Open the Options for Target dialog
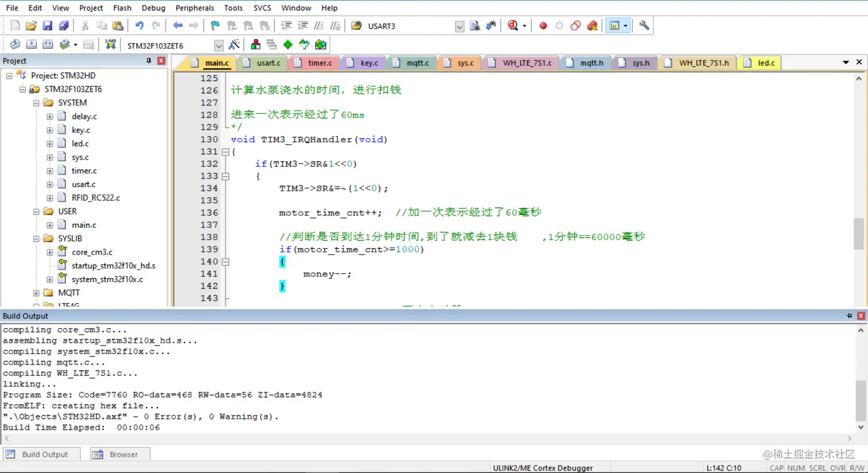 235,45
